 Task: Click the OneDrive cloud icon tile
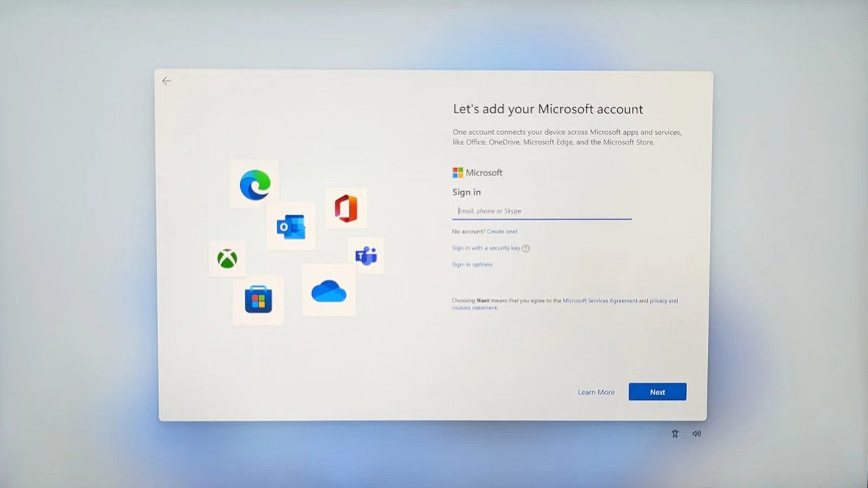(x=329, y=290)
